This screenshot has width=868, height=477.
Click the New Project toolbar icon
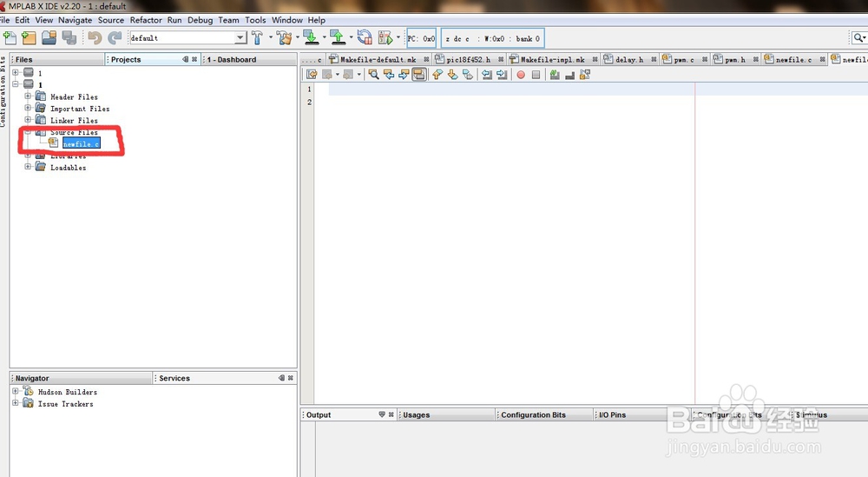(29, 37)
